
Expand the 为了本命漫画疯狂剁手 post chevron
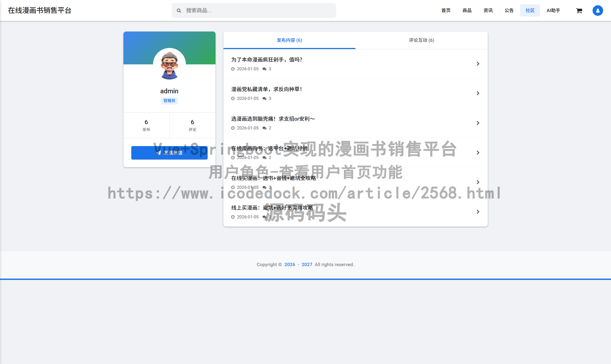[478, 64]
